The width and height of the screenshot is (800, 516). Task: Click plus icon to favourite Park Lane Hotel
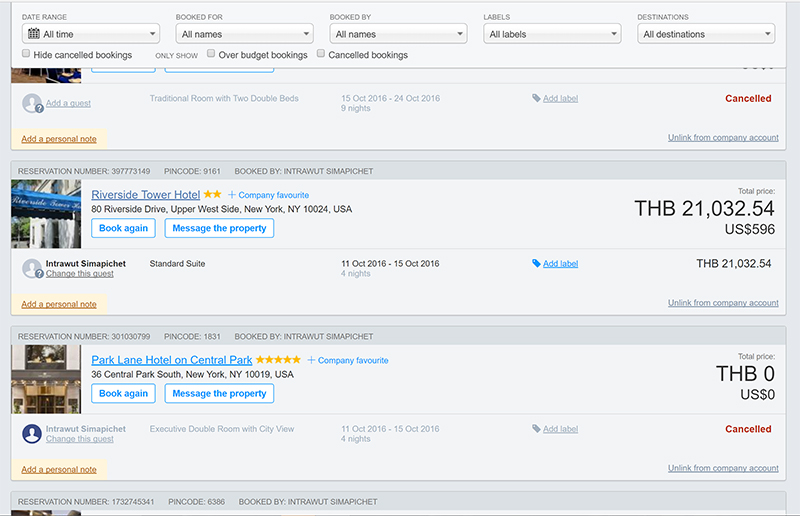[311, 360]
